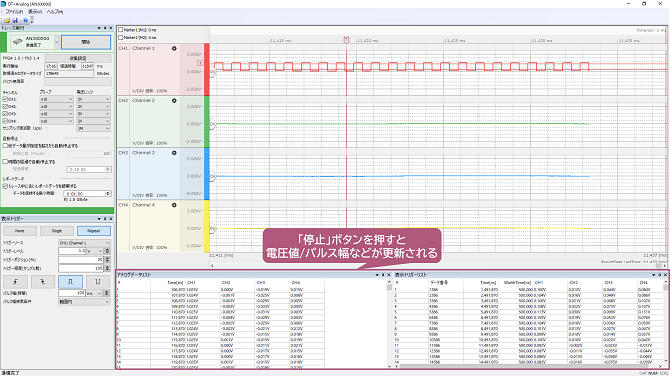Screen dimensions: 670x376
Task: Click Channel 2 zero-volt ground marker
Action: pyautogui.click(x=212, y=124)
